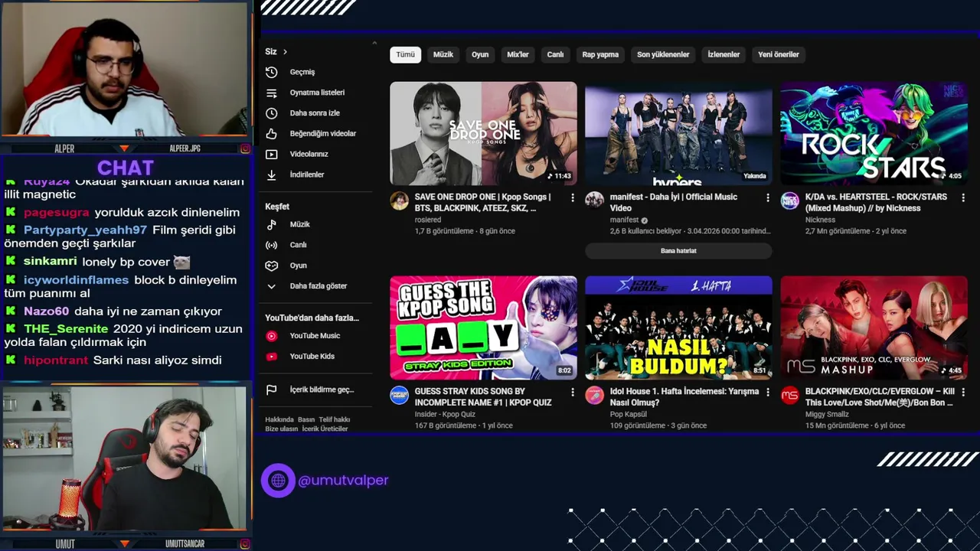Open options menu for SAVE ONE DROP ONE video
This screenshot has width=980, height=551.
point(572,197)
